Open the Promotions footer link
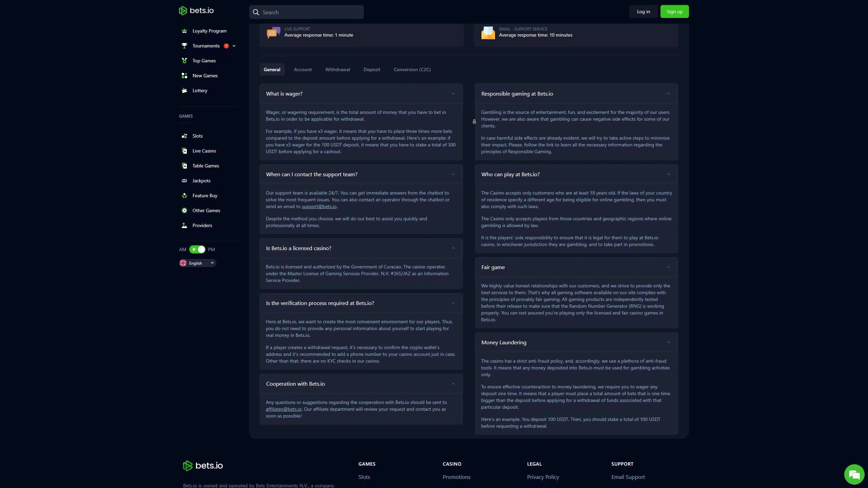 [x=457, y=477]
